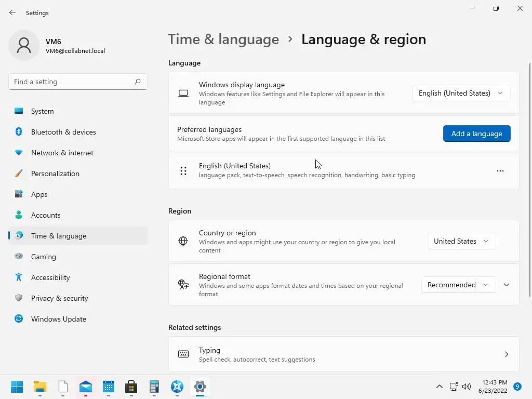
Task: Open the Mail app from taskbar
Action: (x=86, y=387)
